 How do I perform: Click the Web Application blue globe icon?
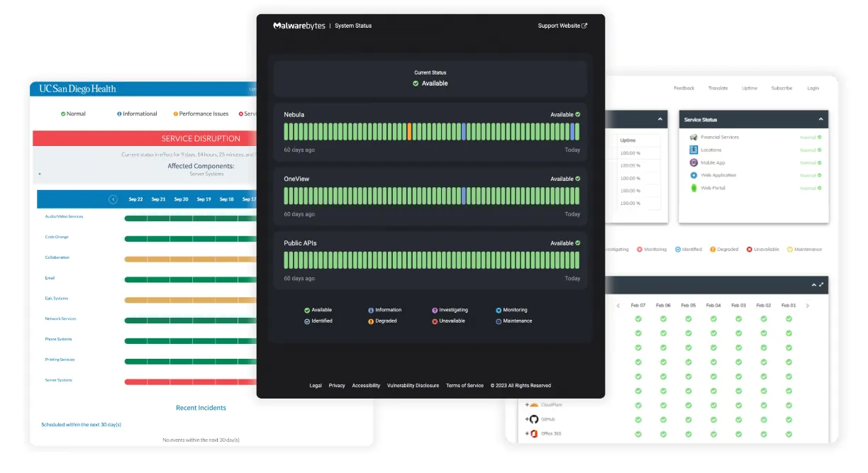coord(694,175)
